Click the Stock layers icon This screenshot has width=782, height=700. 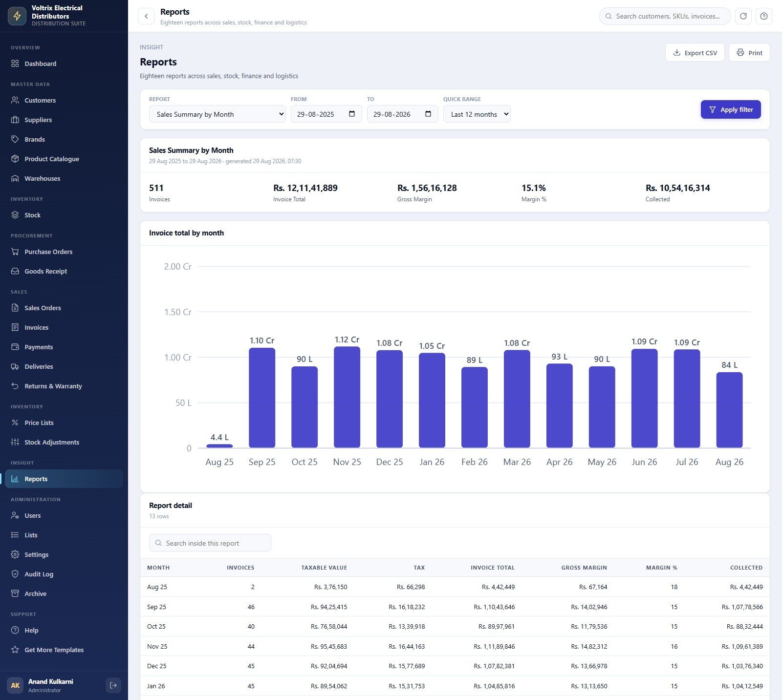15,215
